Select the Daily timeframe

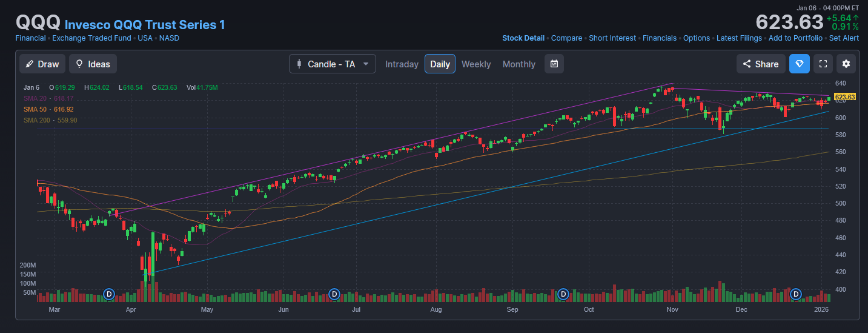click(440, 64)
